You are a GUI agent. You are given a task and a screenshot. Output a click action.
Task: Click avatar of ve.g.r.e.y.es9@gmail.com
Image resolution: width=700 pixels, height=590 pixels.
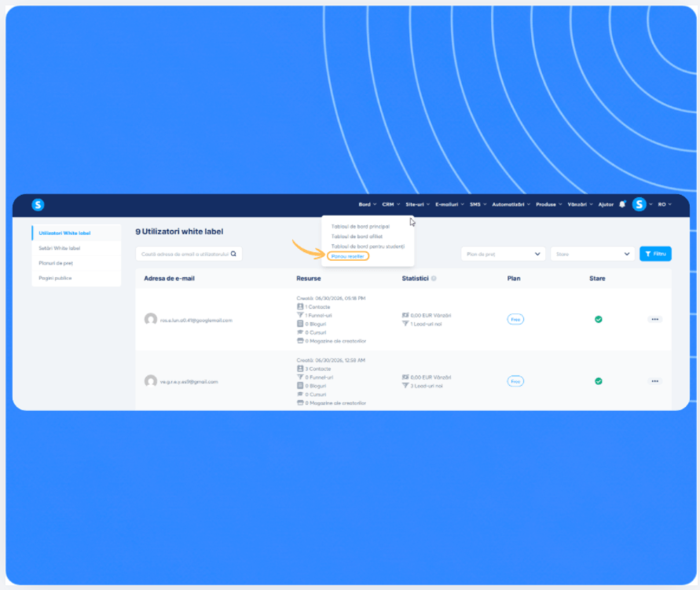[151, 381]
